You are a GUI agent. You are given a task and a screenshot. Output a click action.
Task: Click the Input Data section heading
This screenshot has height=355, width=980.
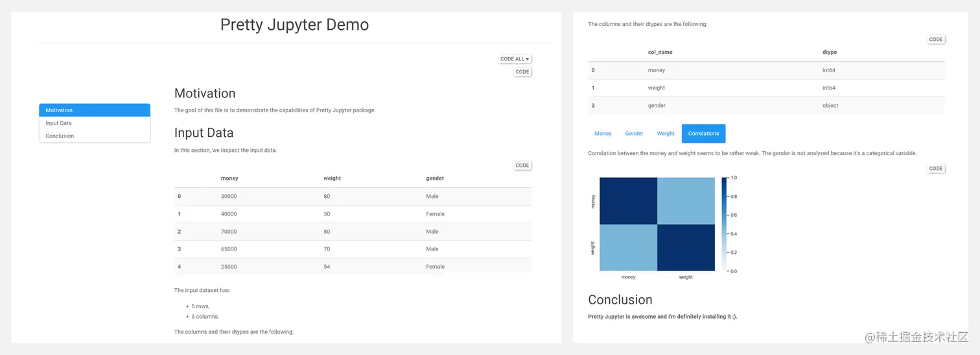[x=204, y=133]
